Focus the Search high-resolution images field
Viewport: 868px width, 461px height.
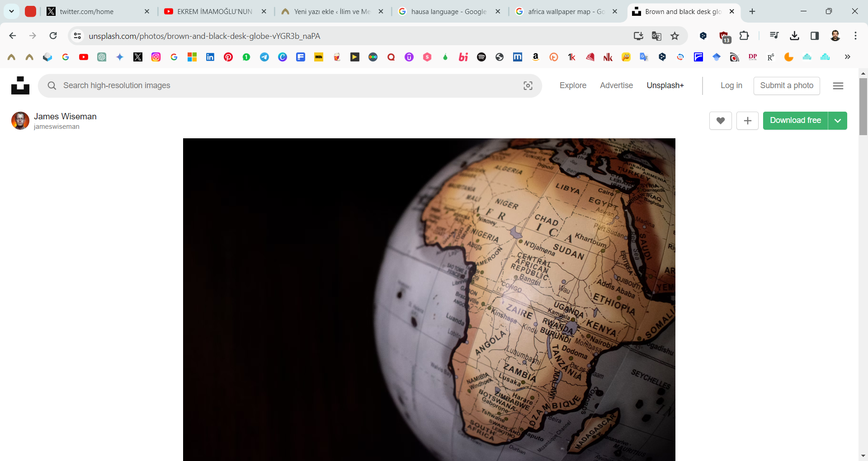point(289,86)
